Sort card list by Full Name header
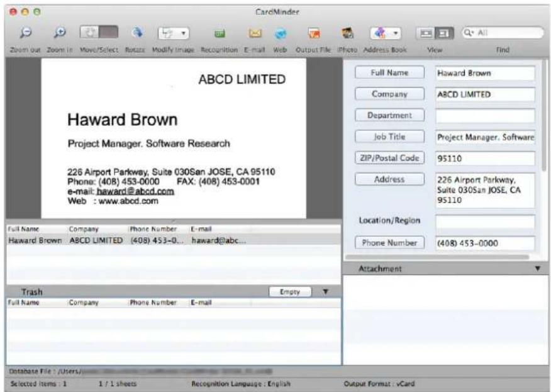 pos(23,229)
